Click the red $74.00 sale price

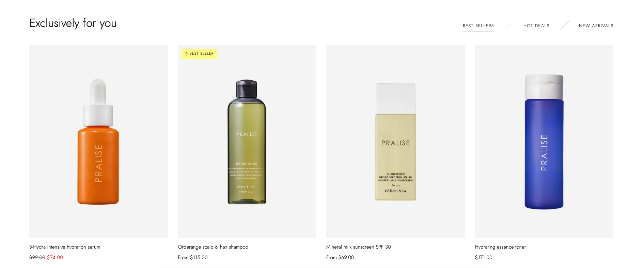pos(55,257)
